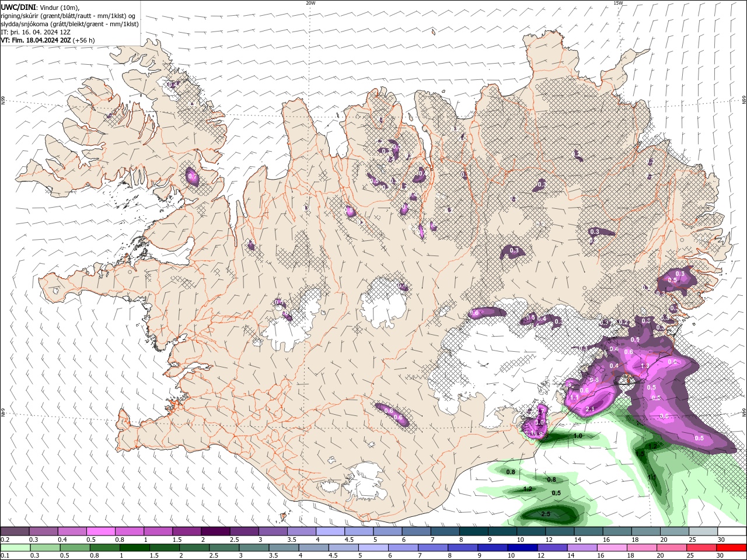The image size is (747, 560).
Task: Click the 'rigning/skúrir' legend description line
Action: pos(68,16)
